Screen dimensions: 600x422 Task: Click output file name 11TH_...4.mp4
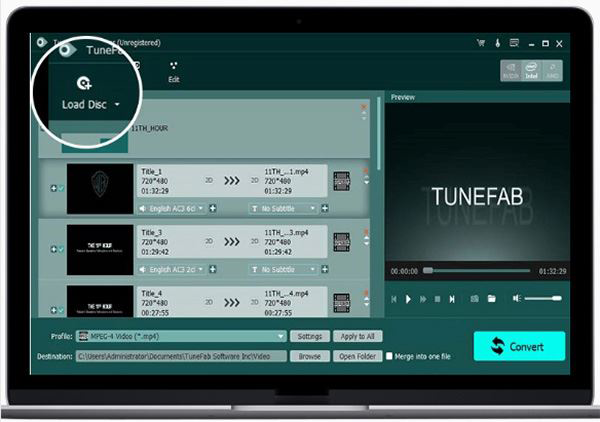click(x=286, y=294)
